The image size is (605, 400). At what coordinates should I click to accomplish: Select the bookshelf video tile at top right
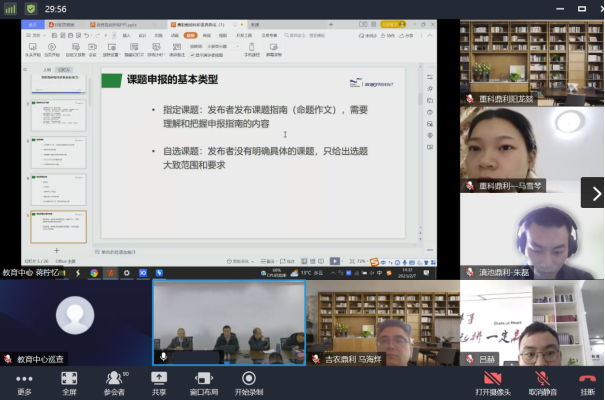pos(531,60)
